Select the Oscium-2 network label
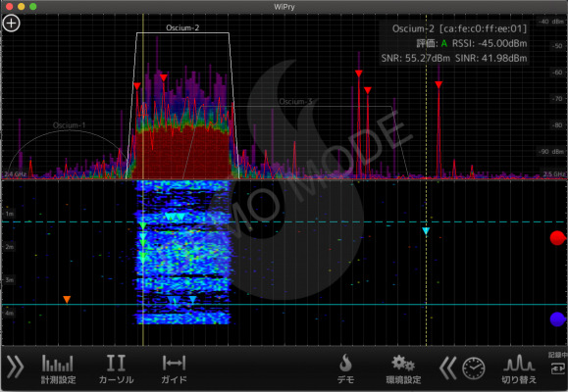This screenshot has height=392, width=568. 182,27
